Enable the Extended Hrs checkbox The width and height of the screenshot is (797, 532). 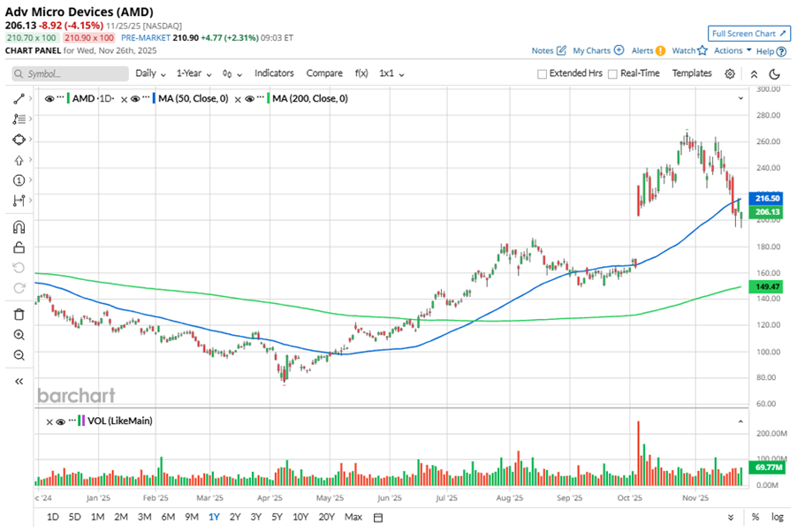543,74
